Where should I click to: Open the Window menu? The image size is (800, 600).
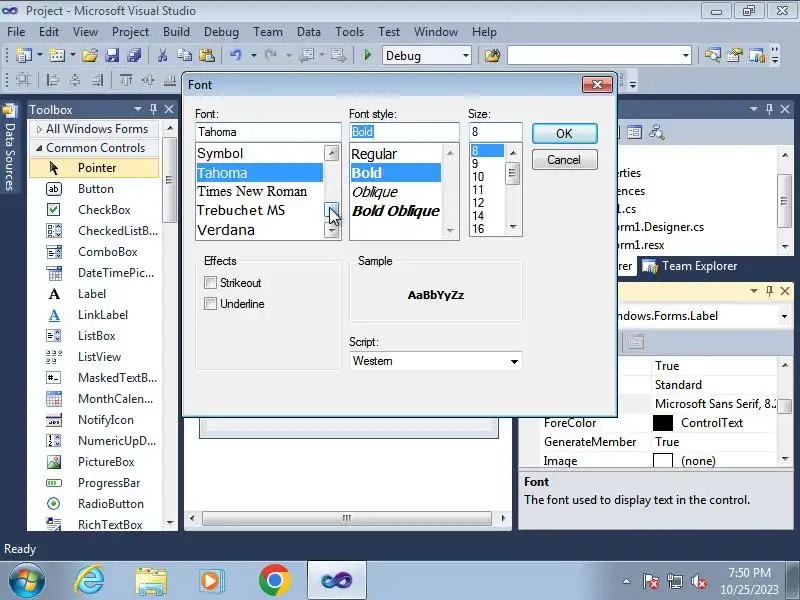[x=436, y=32]
